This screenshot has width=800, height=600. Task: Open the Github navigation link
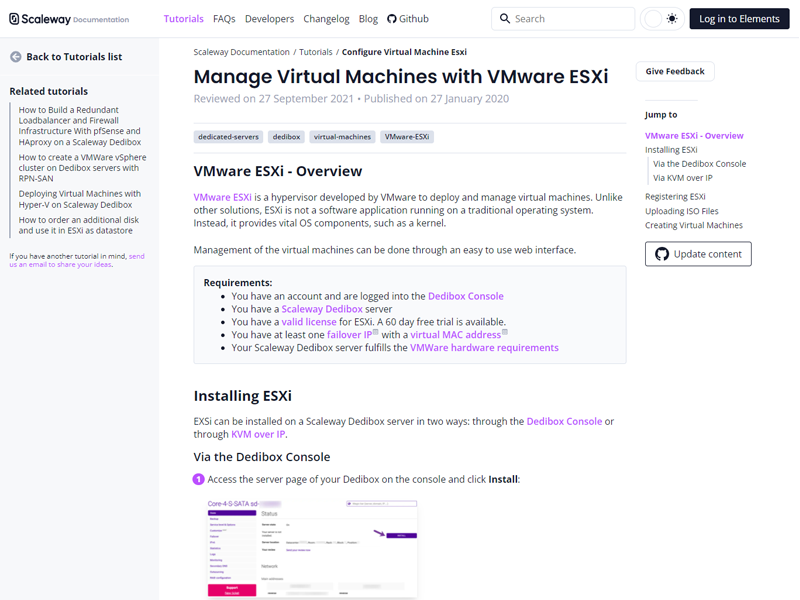point(408,19)
